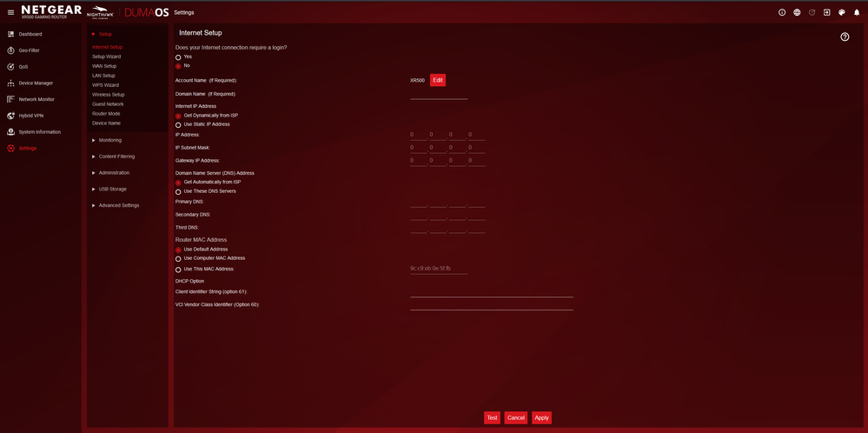This screenshot has width=868, height=433.
Task: Click the Settings sidebar icon
Action: [x=10, y=149]
